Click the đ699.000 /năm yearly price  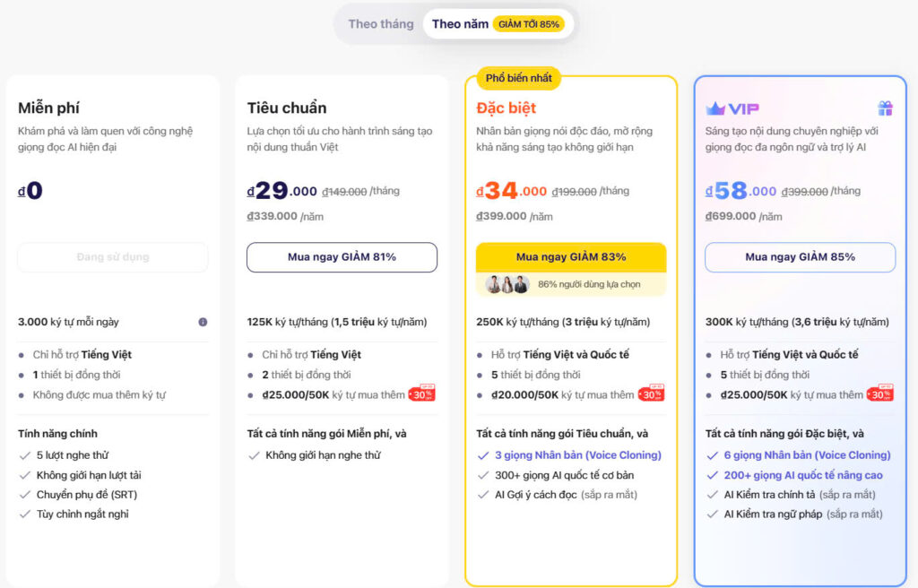point(743,216)
